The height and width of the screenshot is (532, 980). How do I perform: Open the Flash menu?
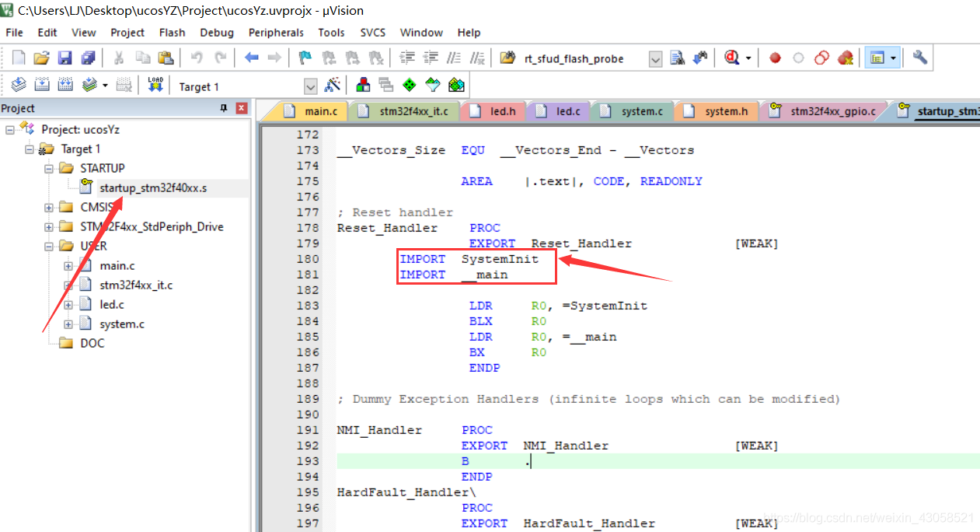(x=172, y=33)
